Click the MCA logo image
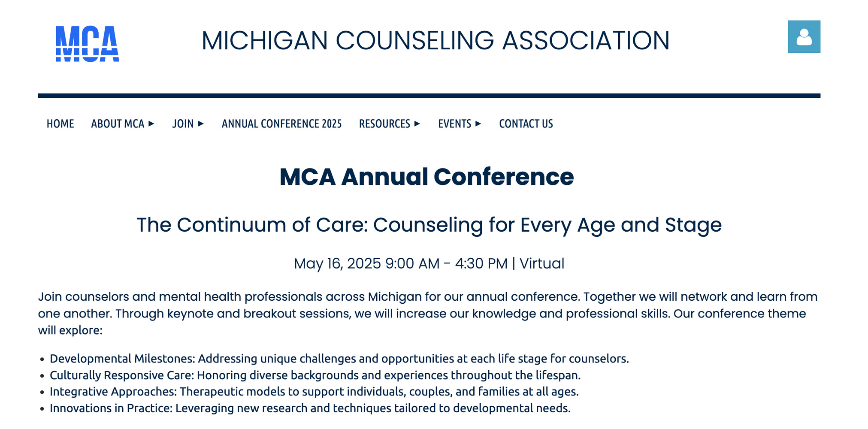Image resolution: width=868 pixels, height=429 pixels. [x=88, y=44]
